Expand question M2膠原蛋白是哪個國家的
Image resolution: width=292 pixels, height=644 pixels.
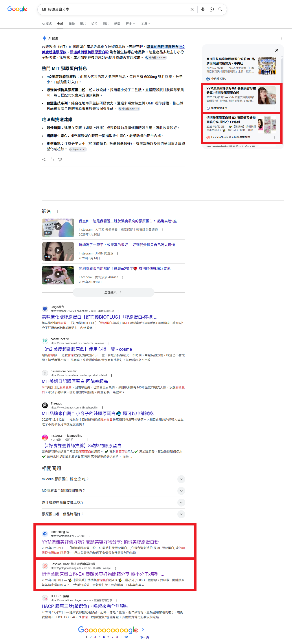point(113,491)
